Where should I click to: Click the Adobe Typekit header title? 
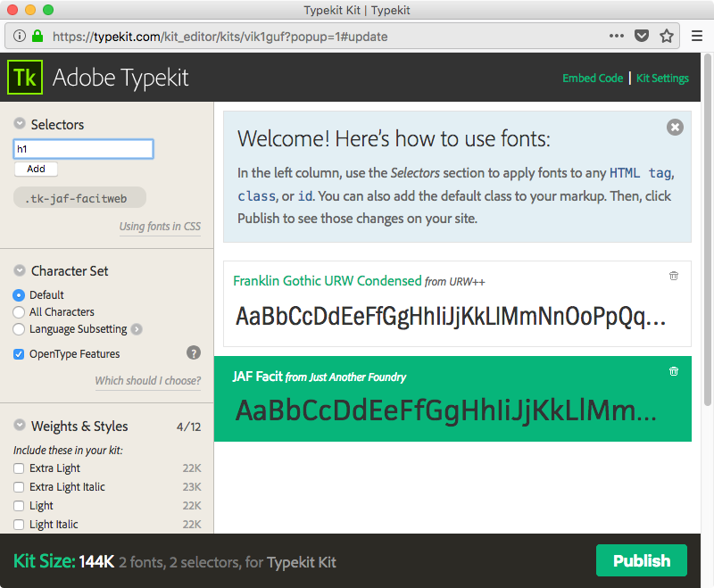[120, 78]
